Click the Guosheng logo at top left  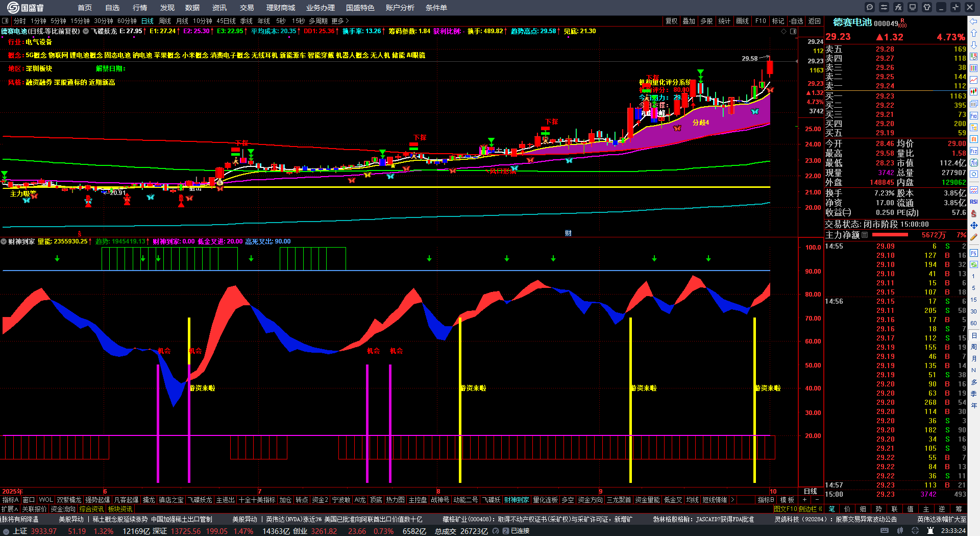pos(26,8)
